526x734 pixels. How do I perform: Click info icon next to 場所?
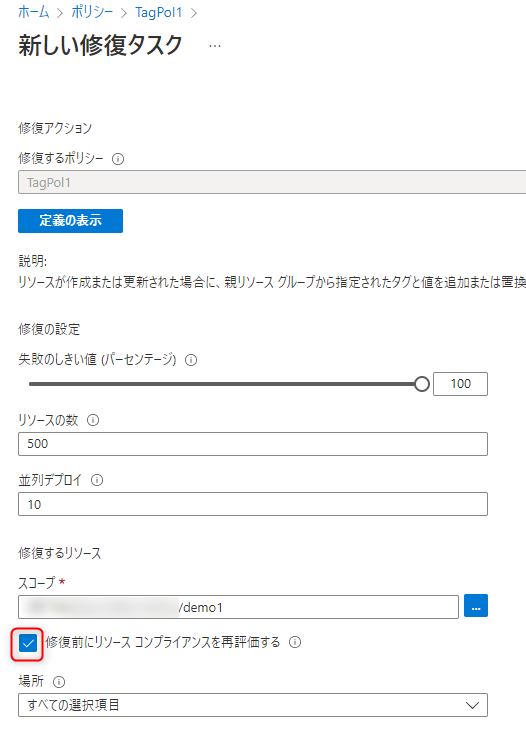coord(59,682)
